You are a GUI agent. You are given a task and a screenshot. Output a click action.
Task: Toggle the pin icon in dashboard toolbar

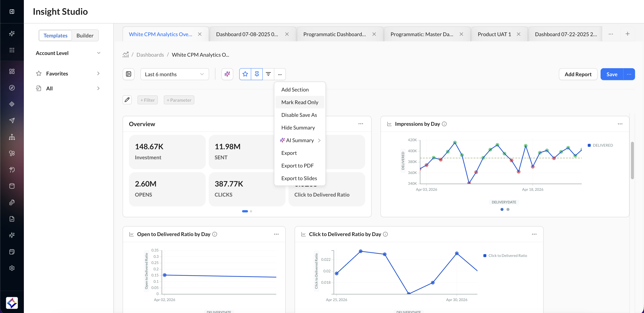(x=257, y=74)
